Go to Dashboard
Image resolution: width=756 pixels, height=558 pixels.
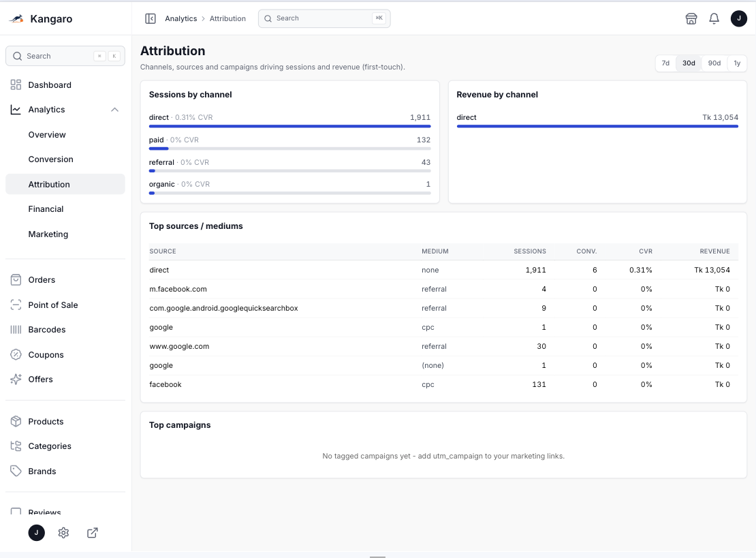point(65,85)
